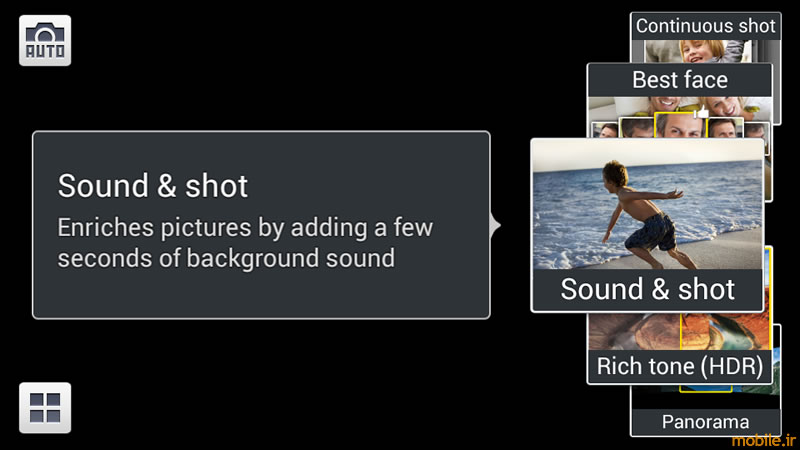The image size is (800, 450).
Task: Click the tooltip arrow pointing to Sound & shot
Action: click(x=495, y=226)
